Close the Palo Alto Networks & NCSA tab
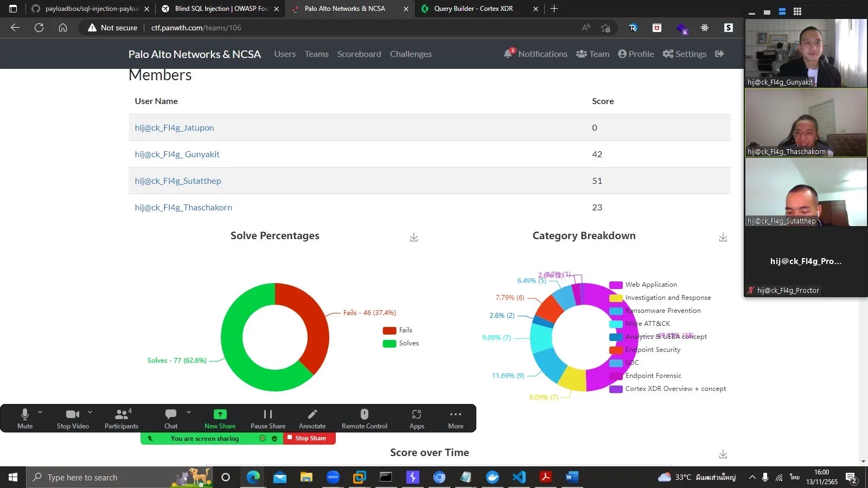The width and height of the screenshot is (868, 488). coord(406,9)
